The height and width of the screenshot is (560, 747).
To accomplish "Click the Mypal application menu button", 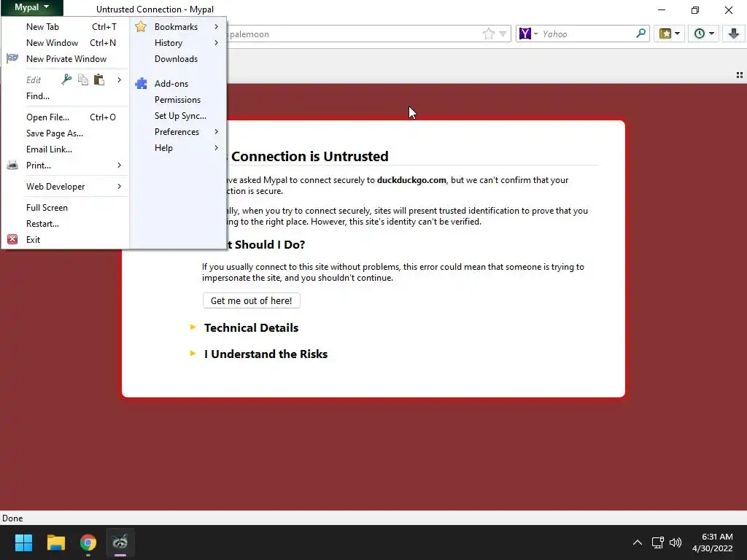I will (32, 7).
